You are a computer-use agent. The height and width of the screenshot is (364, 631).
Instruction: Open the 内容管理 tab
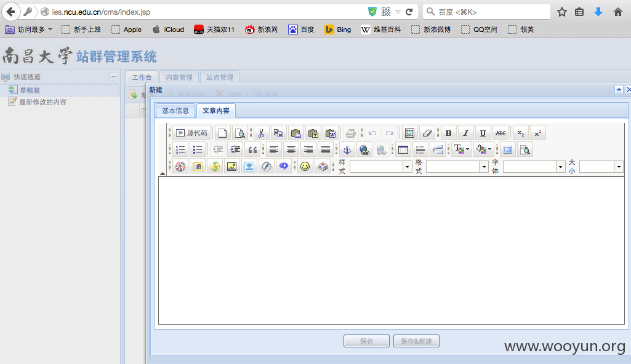click(179, 77)
